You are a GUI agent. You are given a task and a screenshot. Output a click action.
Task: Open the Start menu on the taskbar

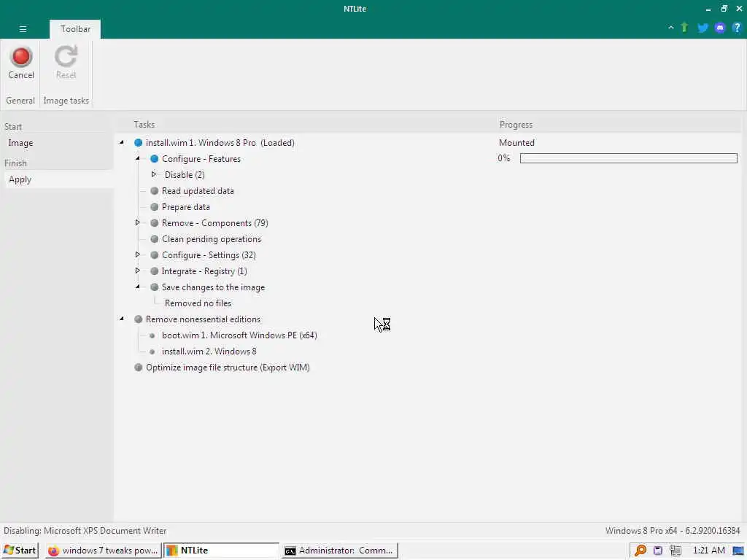[20, 551]
